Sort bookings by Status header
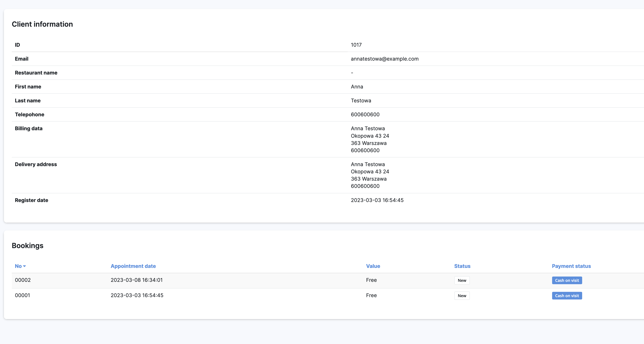 [x=462, y=266]
